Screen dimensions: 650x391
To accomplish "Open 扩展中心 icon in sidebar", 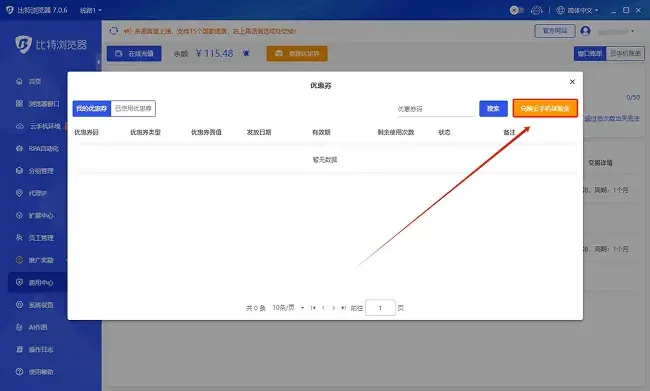I will [x=19, y=215].
